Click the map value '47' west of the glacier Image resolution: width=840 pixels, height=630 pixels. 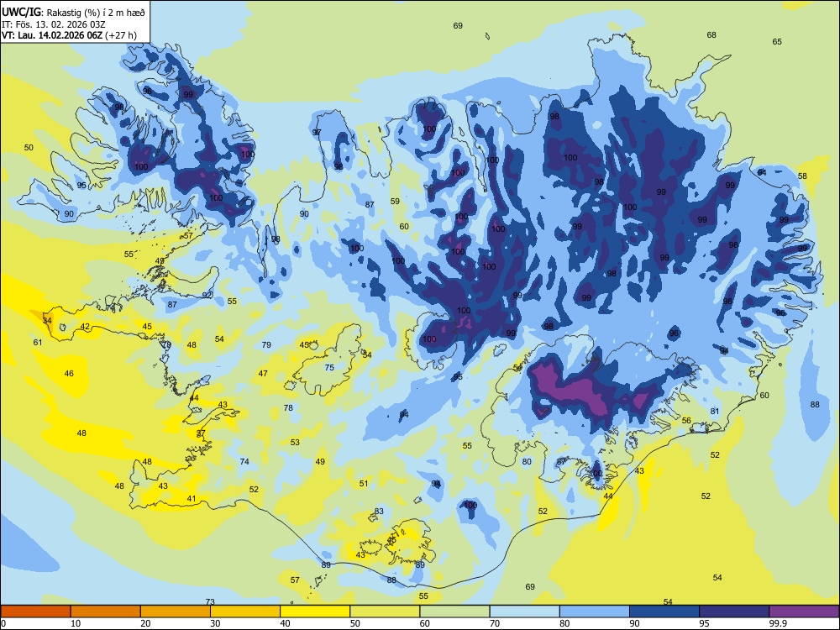pos(263,374)
